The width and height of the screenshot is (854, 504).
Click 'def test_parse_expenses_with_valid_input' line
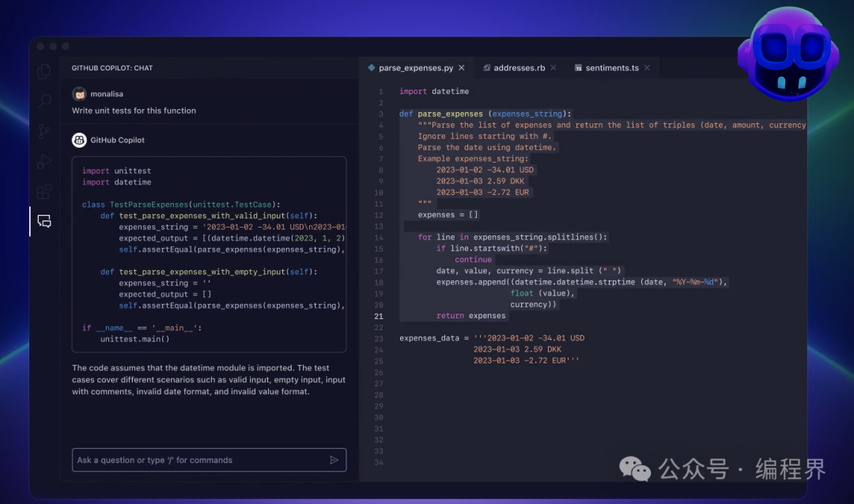[x=209, y=216]
